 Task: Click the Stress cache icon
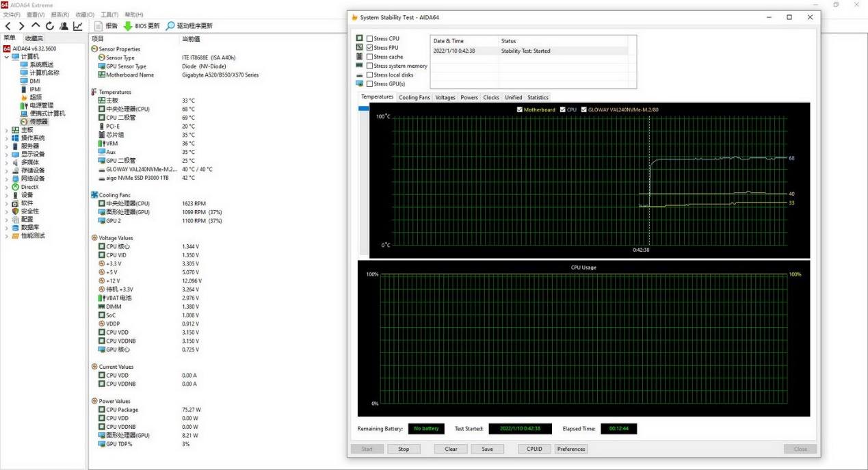pos(360,57)
